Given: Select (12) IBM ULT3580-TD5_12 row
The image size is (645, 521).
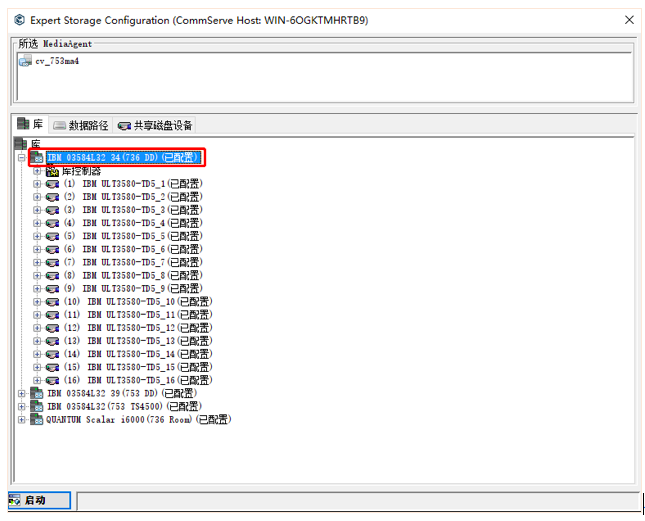Looking at the screenshot, I should 138,328.
